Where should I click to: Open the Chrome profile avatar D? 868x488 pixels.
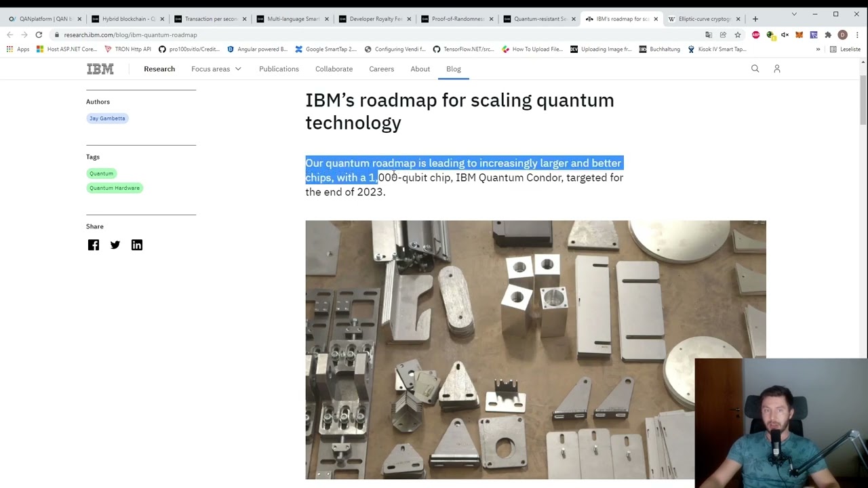[842, 35]
